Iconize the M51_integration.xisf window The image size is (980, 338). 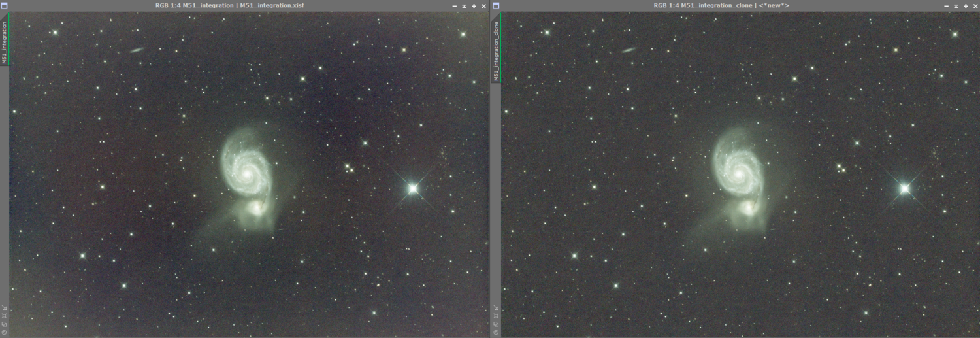tap(455, 6)
